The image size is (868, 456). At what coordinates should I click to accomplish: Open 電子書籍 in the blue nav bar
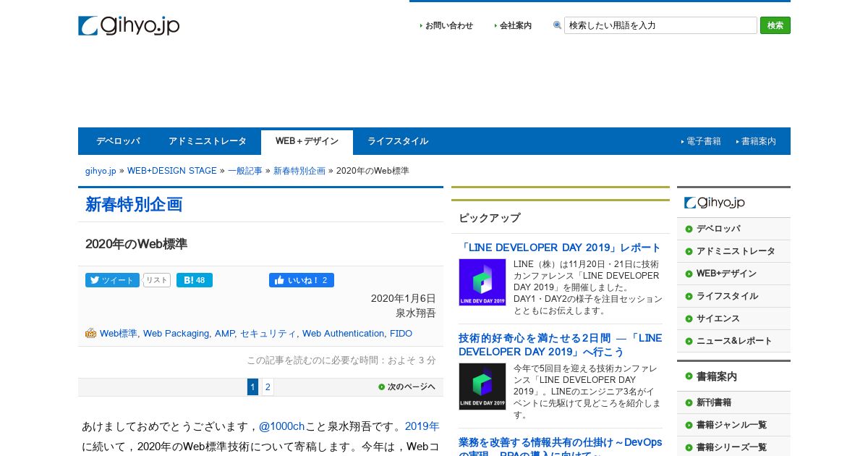pyautogui.click(x=704, y=141)
